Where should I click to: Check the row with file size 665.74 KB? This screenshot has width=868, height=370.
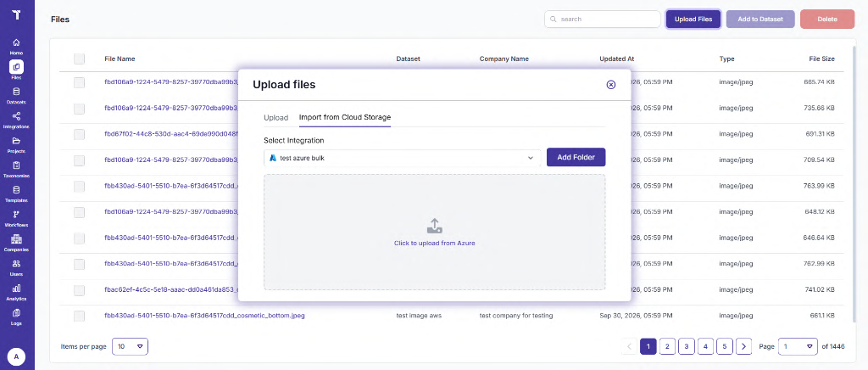click(79, 82)
